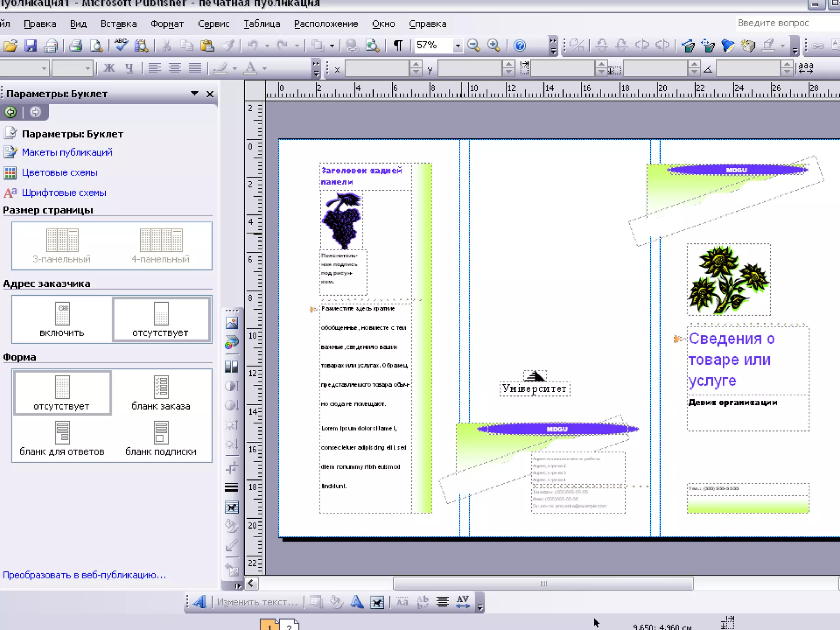Click the Insert WordArt icon in WordArt toolbar
840x630 pixels.
point(200,602)
